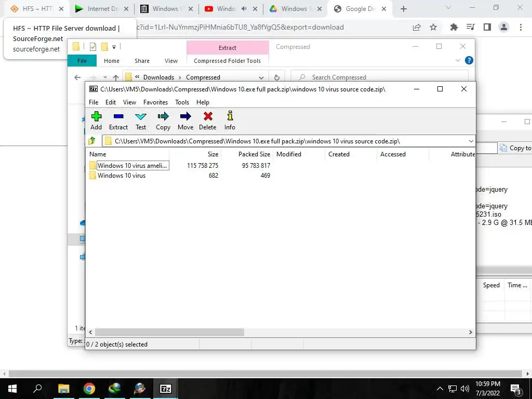Screen dimensions: 532x399
Task: Open Chrome Extensions puzzle icon
Action: [454, 27]
